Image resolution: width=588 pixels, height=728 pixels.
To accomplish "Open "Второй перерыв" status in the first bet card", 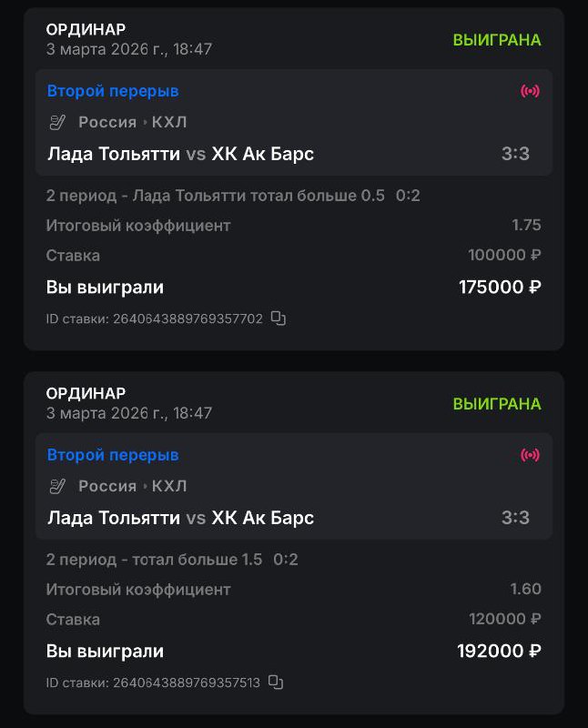I will tap(113, 91).
